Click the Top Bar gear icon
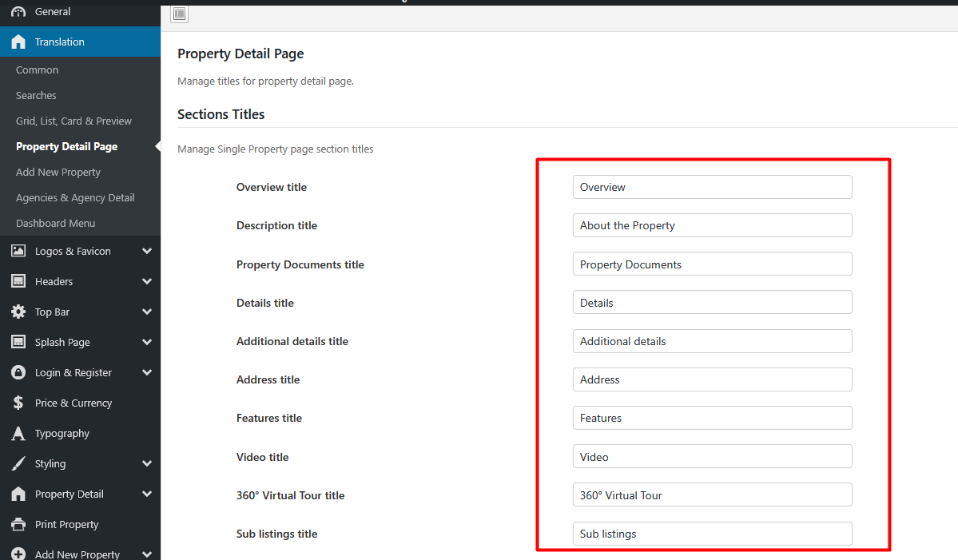Screen dimensions: 958x560 pyautogui.click(x=18, y=312)
